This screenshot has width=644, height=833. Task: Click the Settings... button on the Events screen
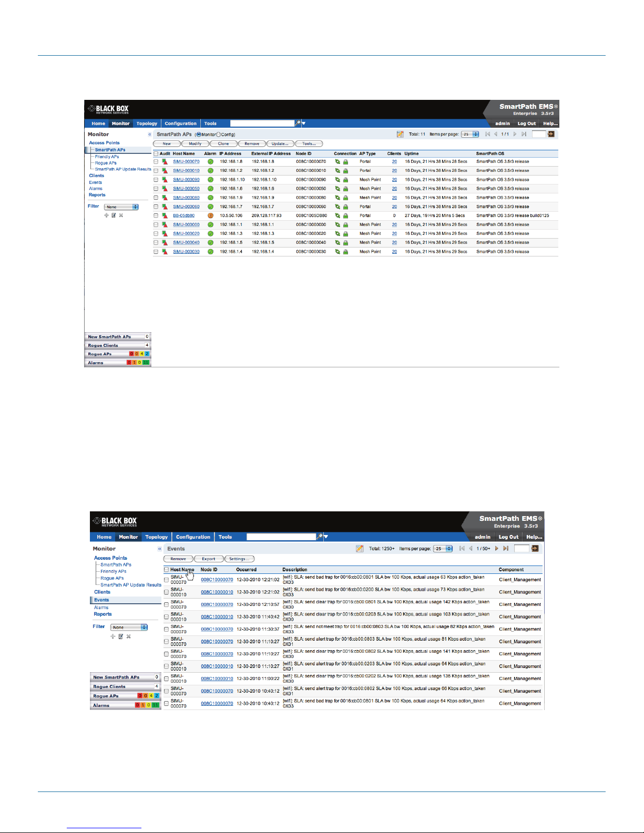(x=239, y=559)
